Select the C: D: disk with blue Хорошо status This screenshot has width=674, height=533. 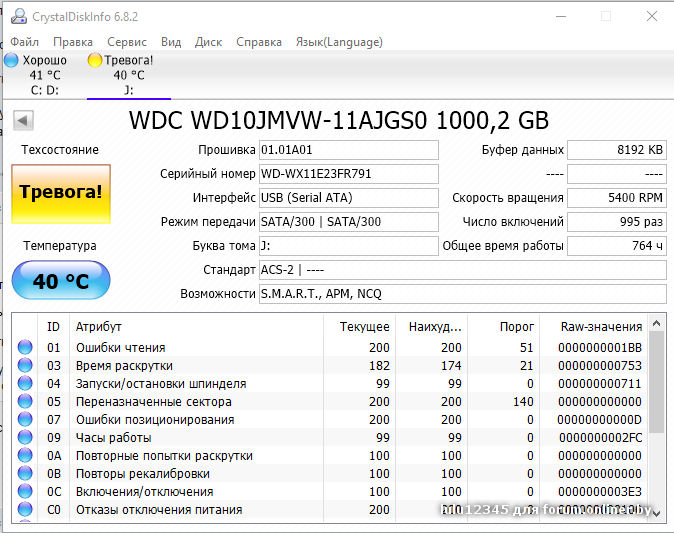point(45,75)
